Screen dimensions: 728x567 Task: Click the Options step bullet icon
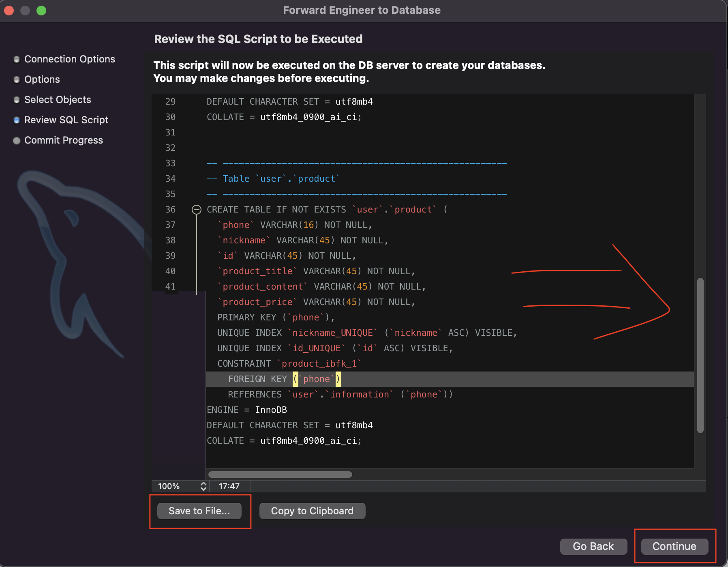(17, 79)
